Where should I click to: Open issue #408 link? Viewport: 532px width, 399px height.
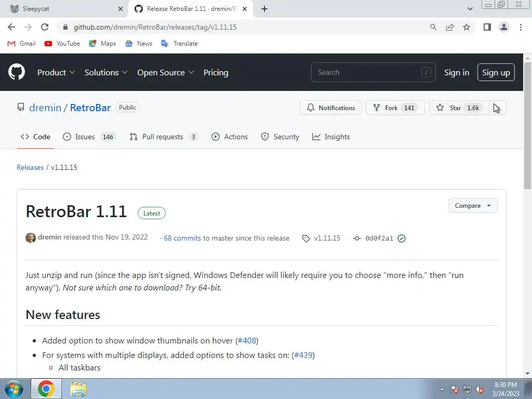pos(247,340)
